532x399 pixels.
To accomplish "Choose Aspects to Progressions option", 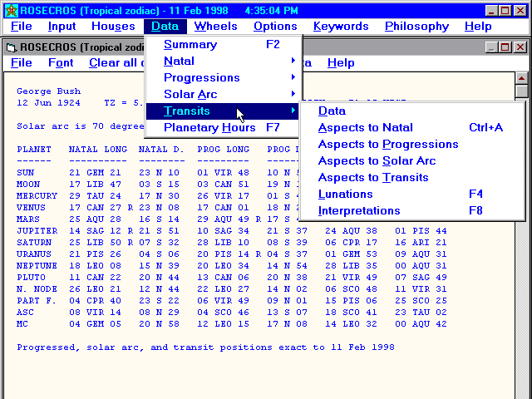I will (x=387, y=145).
